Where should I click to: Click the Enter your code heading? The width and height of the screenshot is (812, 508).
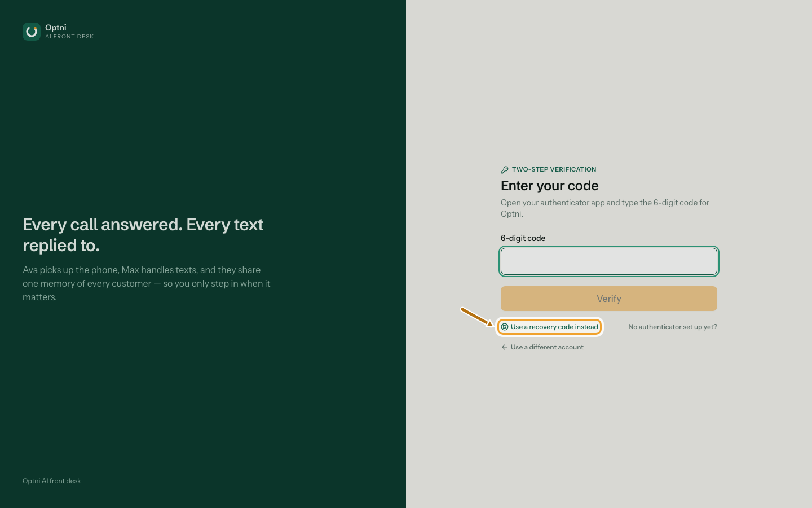click(x=550, y=186)
